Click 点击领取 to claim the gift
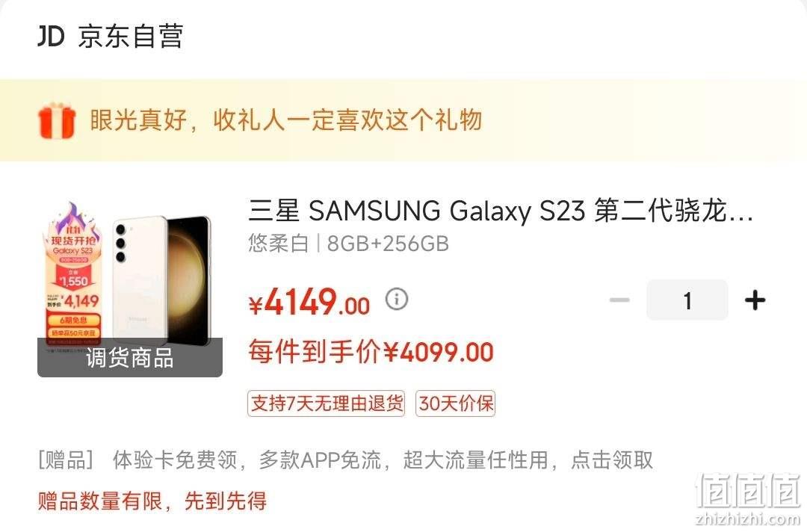Viewport: 807px width, 532px height. point(612,460)
